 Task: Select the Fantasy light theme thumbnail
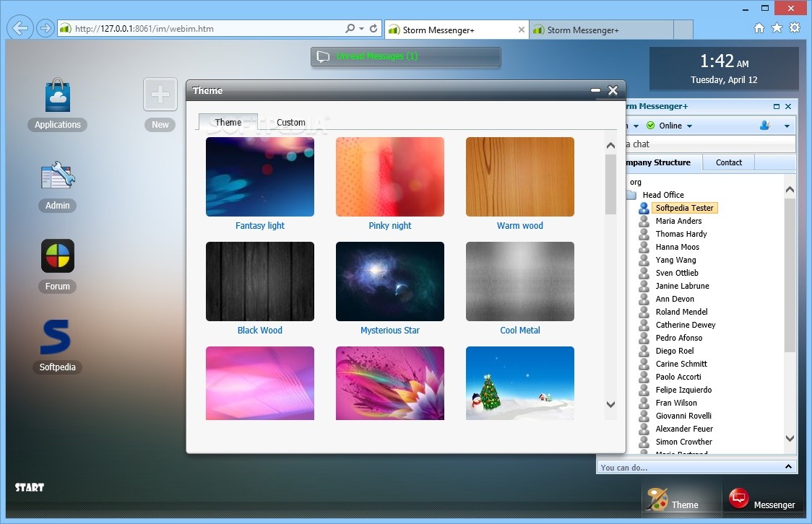(260, 177)
